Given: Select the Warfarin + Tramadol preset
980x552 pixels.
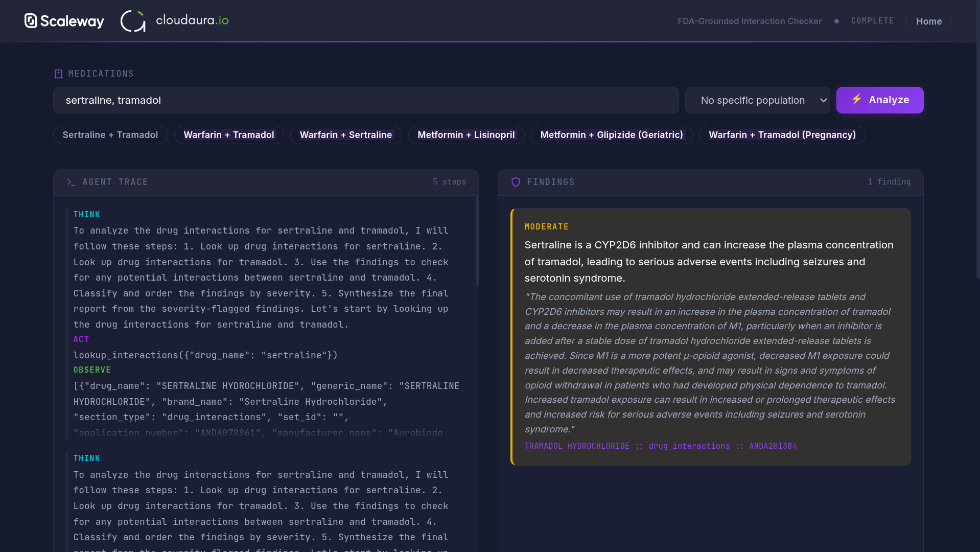Looking at the screenshot, I should pos(229,135).
